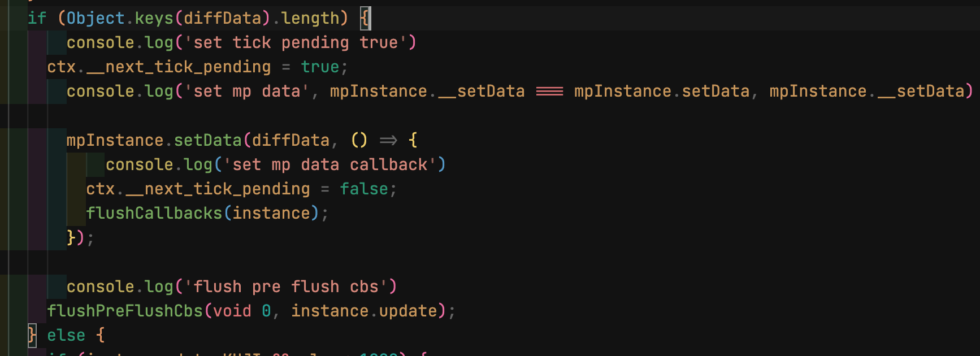Click the arrow function => symbol

(388, 140)
